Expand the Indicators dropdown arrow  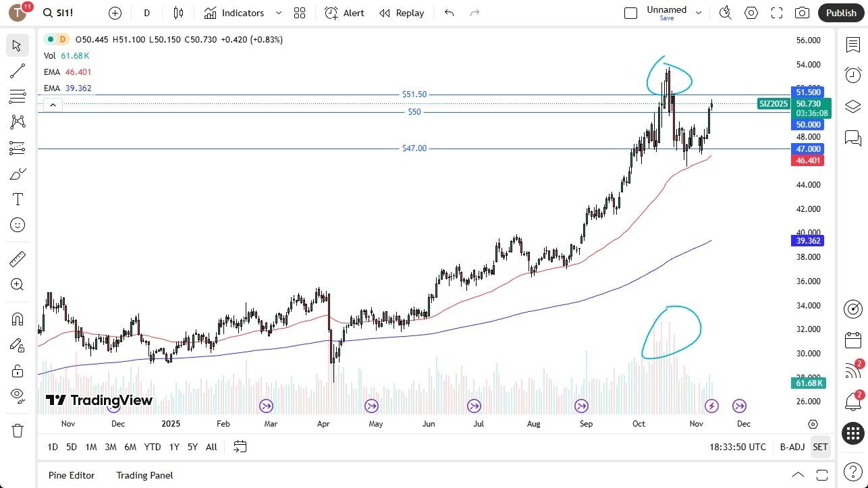pyautogui.click(x=277, y=13)
